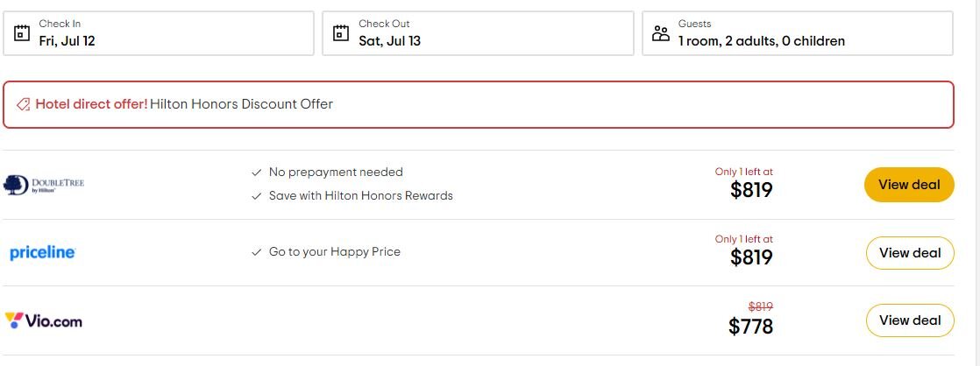Click the Check In calendar icon
980x366 pixels.
pos(23,33)
